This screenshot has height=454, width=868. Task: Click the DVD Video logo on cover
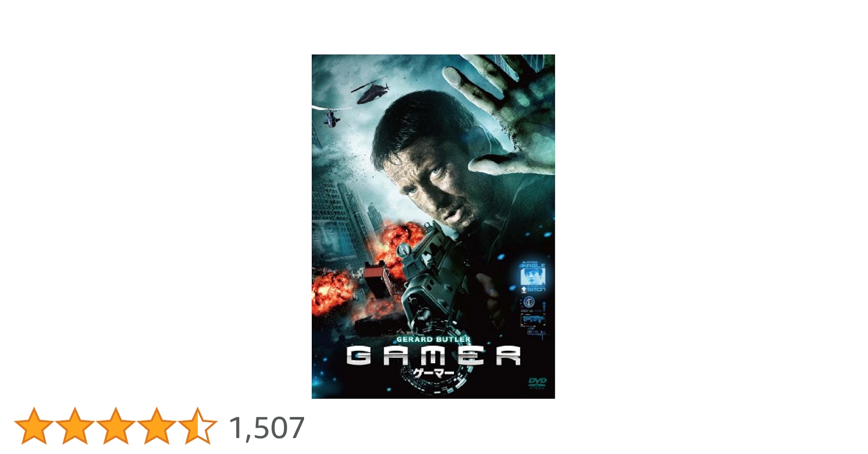pos(538,383)
